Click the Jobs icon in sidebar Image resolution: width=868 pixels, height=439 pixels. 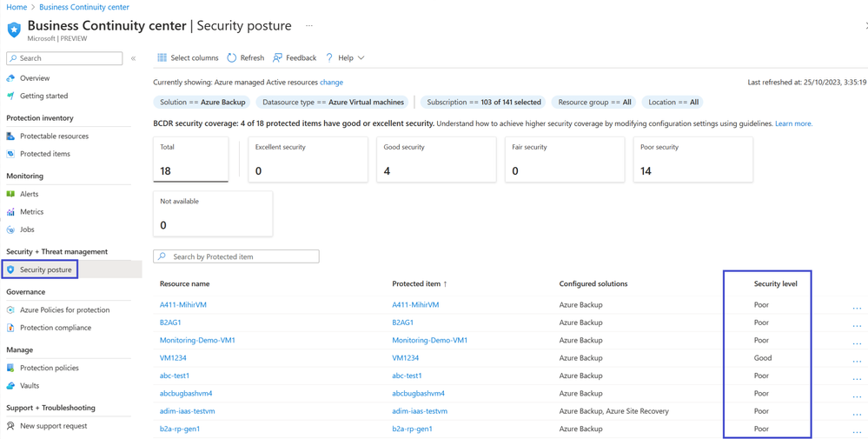pyautogui.click(x=10, y=229)
